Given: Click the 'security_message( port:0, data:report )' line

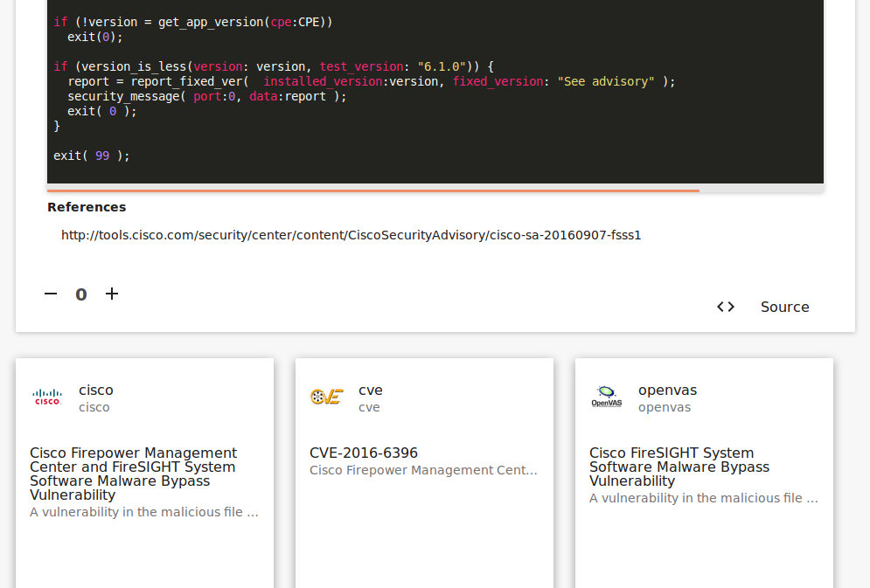Looking at the screenshot, I should coord(207,96).
